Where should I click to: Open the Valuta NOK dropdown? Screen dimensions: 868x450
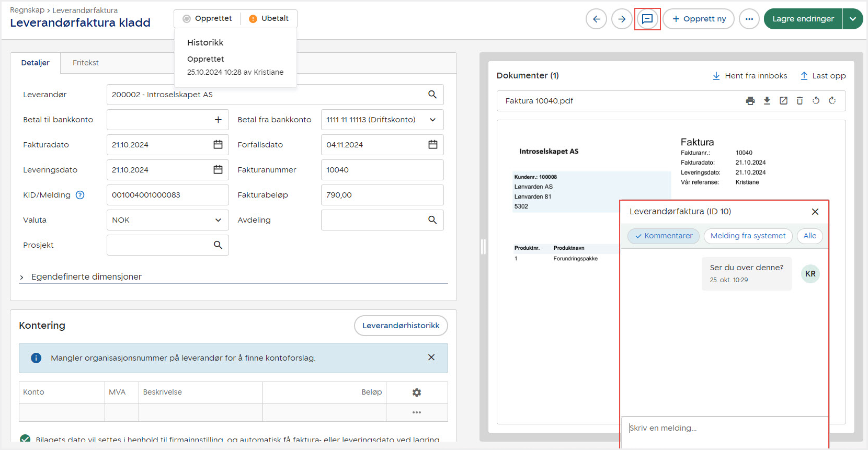(x=167, y=220)
